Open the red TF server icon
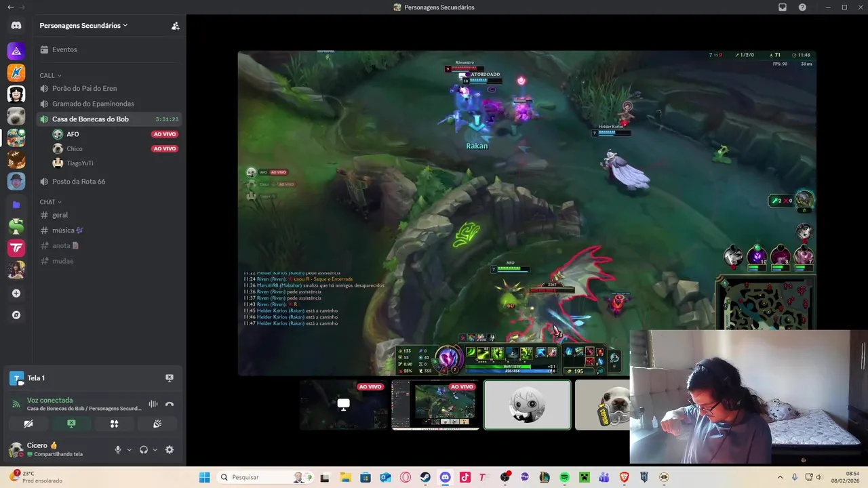This screenshot has height=488, width=868. pos(16,248)
